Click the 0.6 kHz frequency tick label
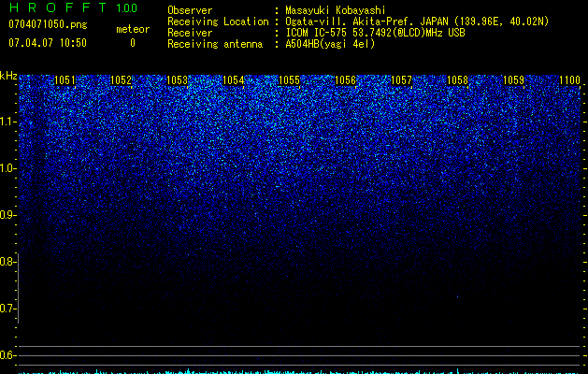The height and width of the screenshot is (374, 588). click(x=7, y=355)
